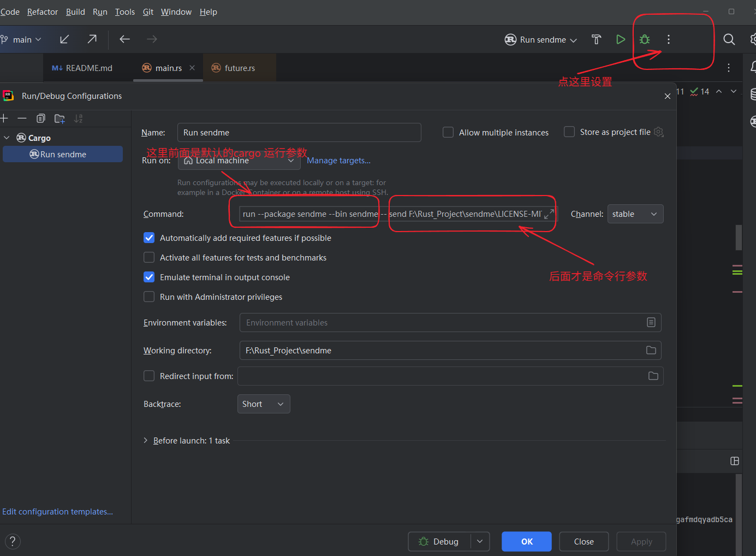Image resolution: width=756 pixels, height=556 pixels.
Task: Open the Channel stable dropdown
Action: [x=635, y=214]
